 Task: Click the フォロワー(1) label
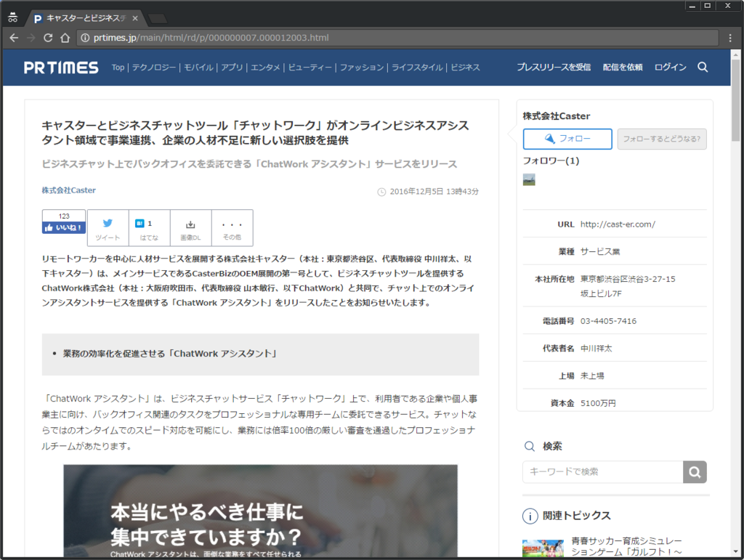(551, 161)
